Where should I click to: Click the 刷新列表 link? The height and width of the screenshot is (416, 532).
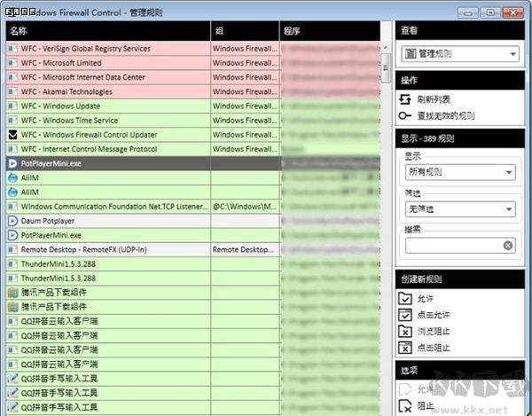click(434, 99)
